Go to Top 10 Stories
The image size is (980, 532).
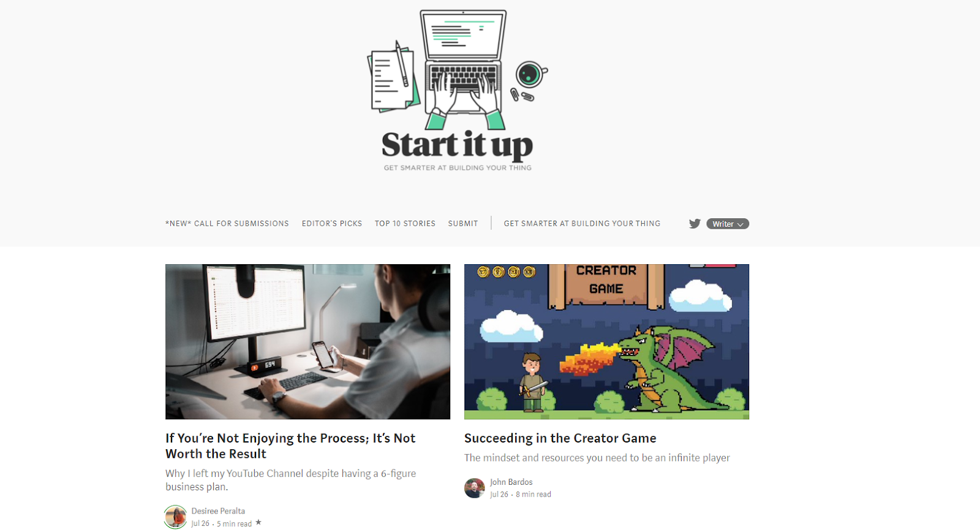(x=405, y=224)
